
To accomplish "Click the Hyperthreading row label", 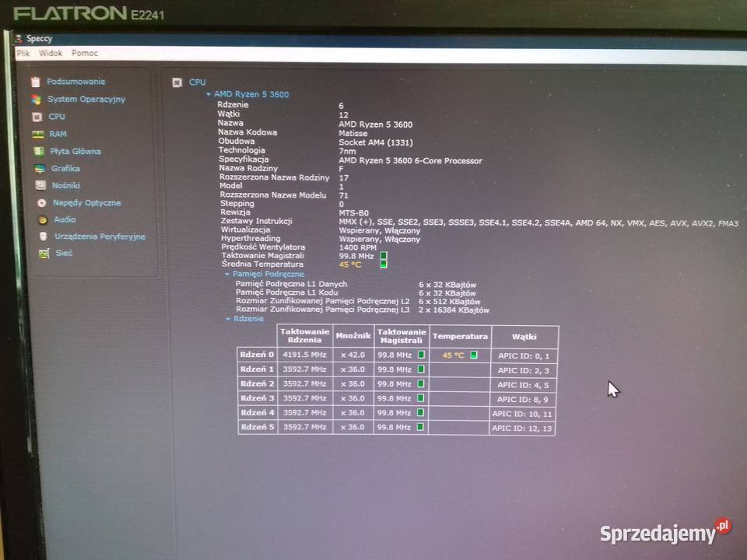I will (x=251, y=239).
